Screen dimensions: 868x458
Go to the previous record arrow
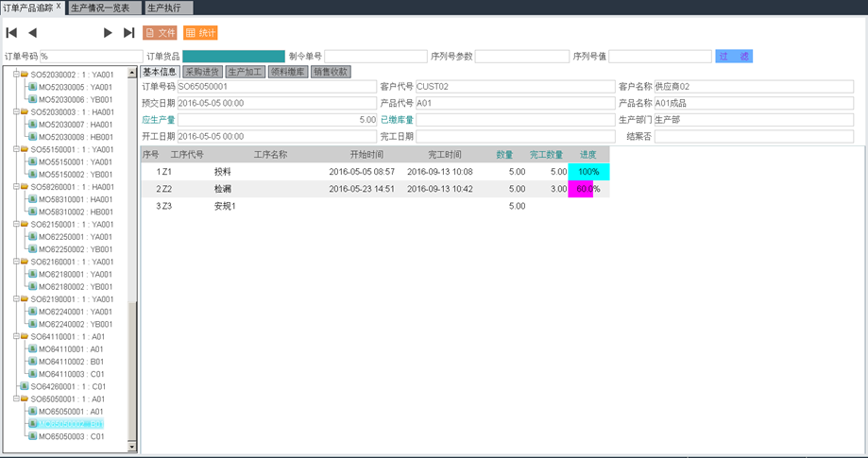coord(33,33)
